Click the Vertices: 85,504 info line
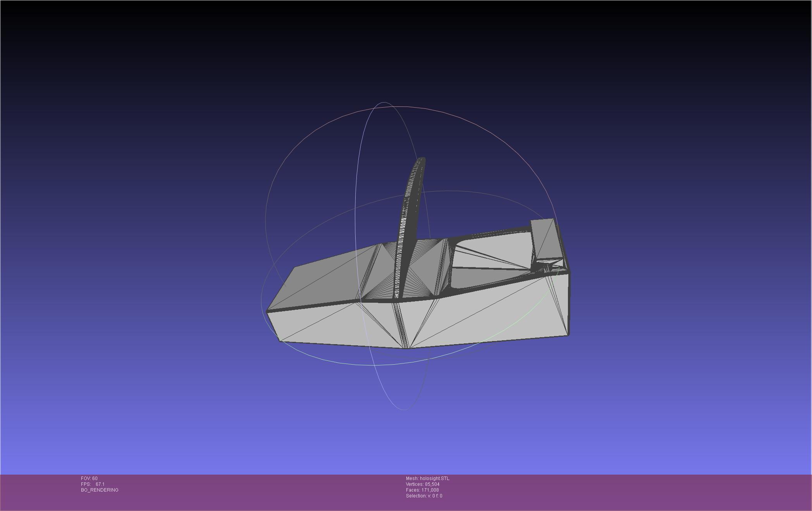This screenshot has height=511, width=812. 422,484
